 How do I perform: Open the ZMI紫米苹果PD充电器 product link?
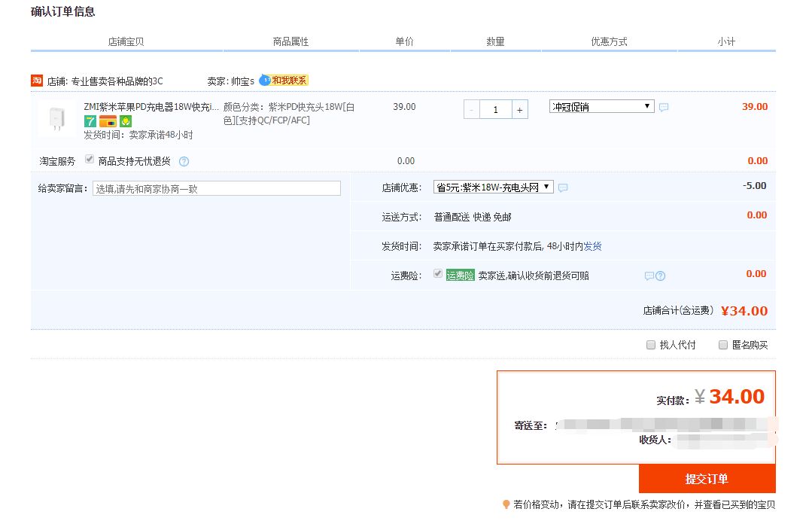point(151,107)
